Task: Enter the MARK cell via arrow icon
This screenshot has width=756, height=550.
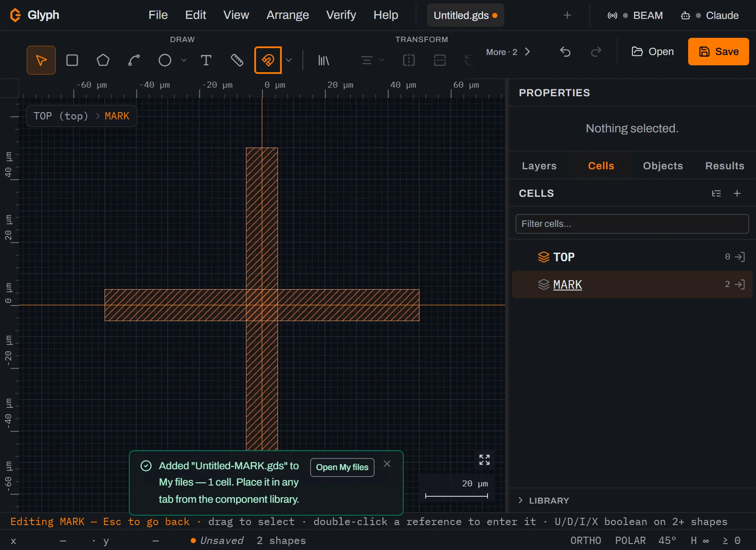Action: tap(740, 284)
